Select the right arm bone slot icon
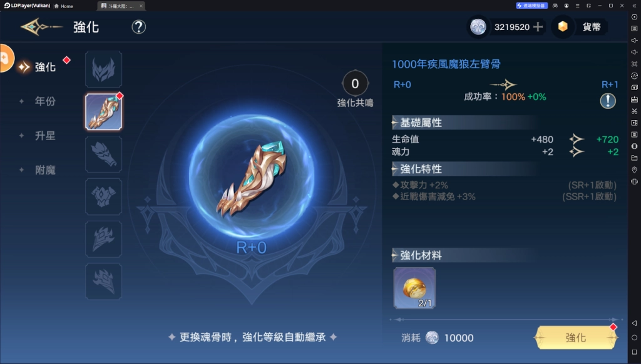 tap(103, 154)
